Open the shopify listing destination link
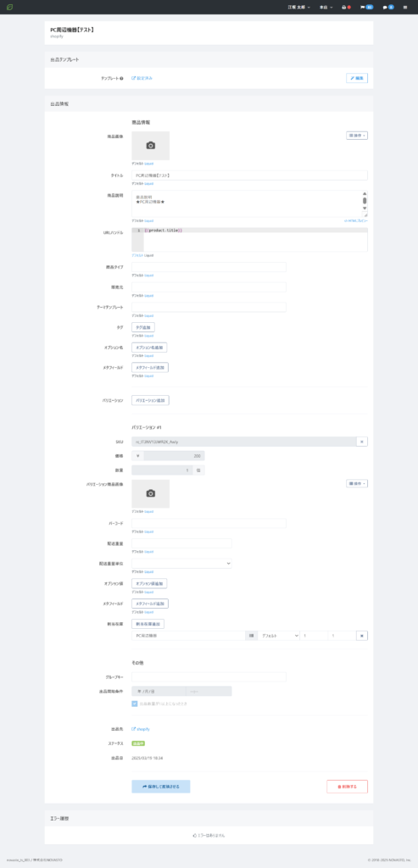This screenshot has height=868, width=418. [x=141, y=729]
